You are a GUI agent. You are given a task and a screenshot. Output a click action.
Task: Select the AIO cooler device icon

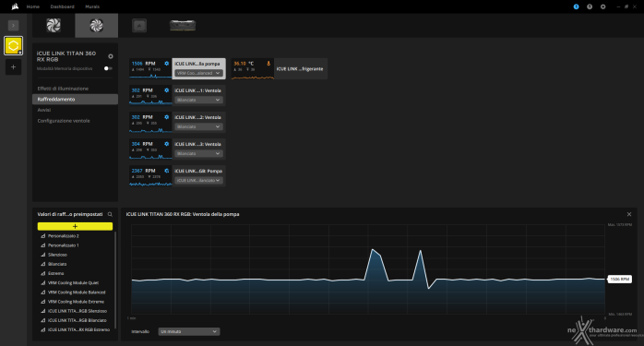(x=139, y=26)
